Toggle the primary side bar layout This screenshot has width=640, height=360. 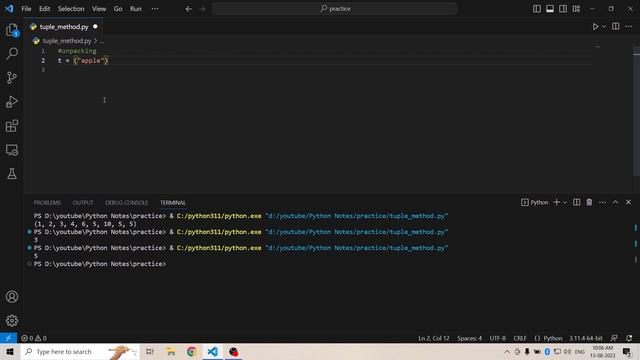pyautogui.click(x=537, y=9)
